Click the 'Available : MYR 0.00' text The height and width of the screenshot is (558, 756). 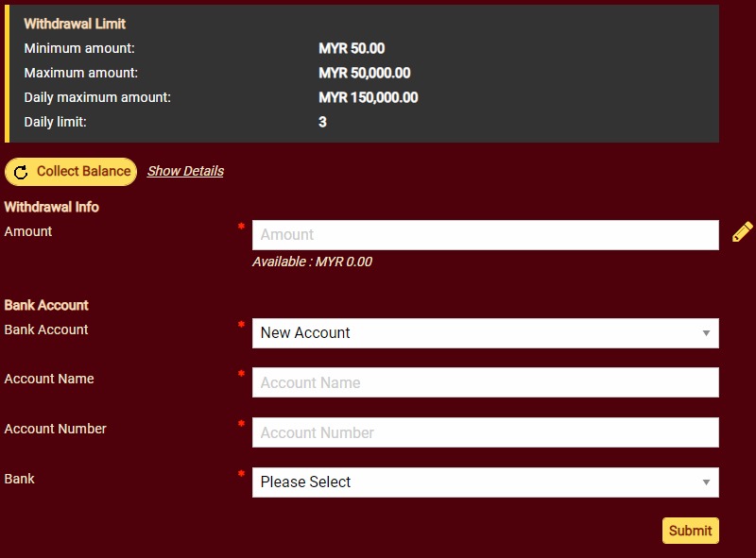click(312, 262)
